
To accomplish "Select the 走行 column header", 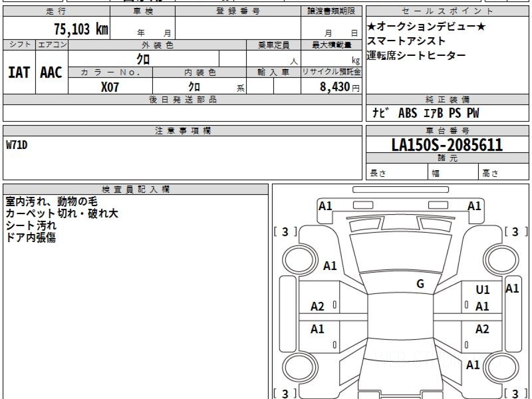I will [56, 12].
